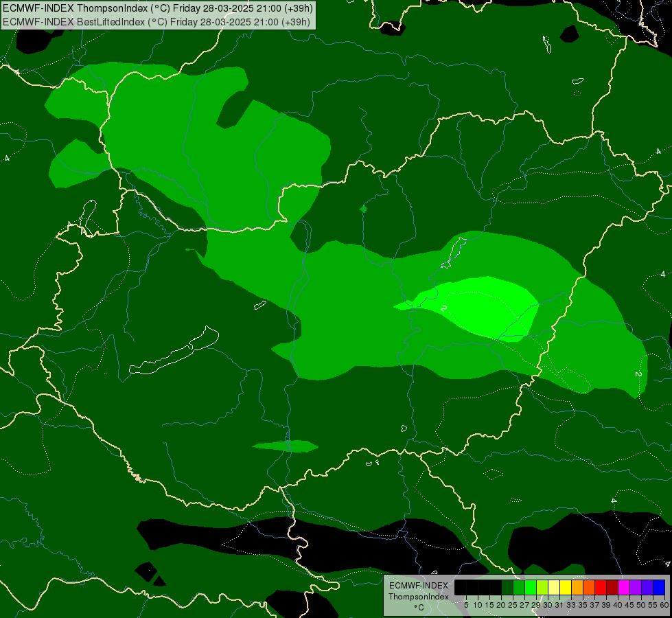The width and height of the screenshot is (672, 618).
Task: Select the magenta 40–45 legend swatch
Action: [x=624, y=587]
